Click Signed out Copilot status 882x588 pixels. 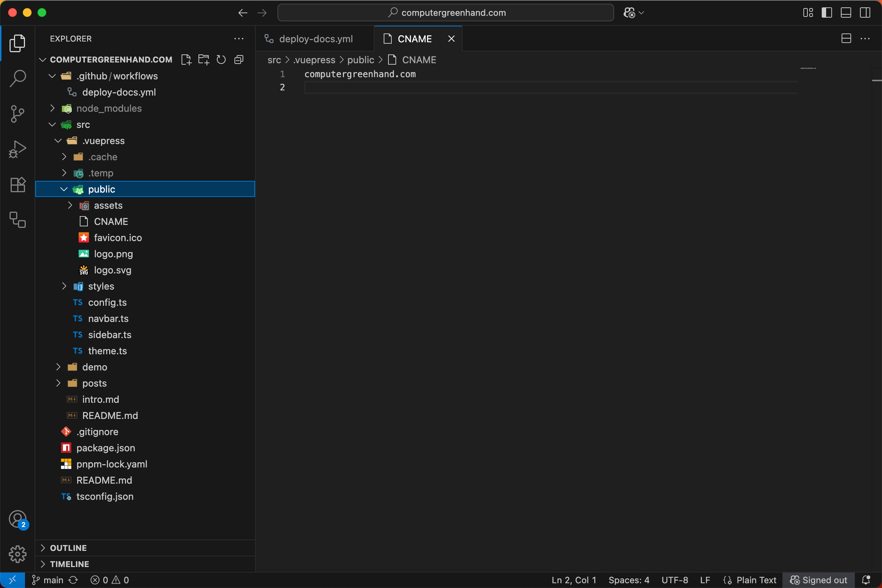819,580
